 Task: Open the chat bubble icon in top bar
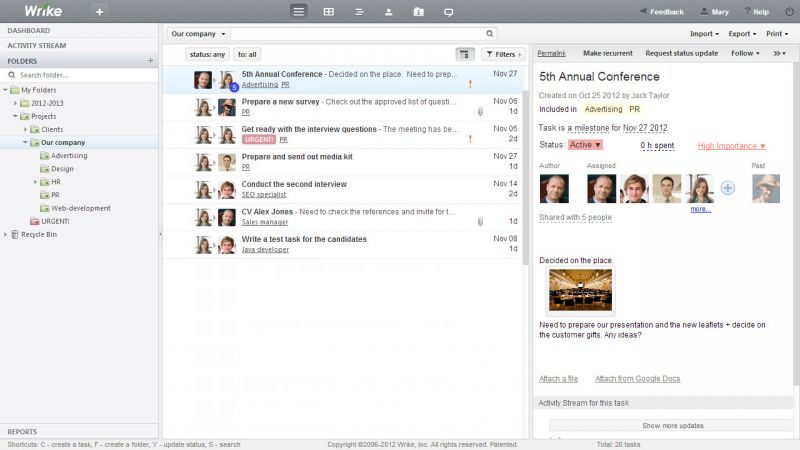click(448, 12)
